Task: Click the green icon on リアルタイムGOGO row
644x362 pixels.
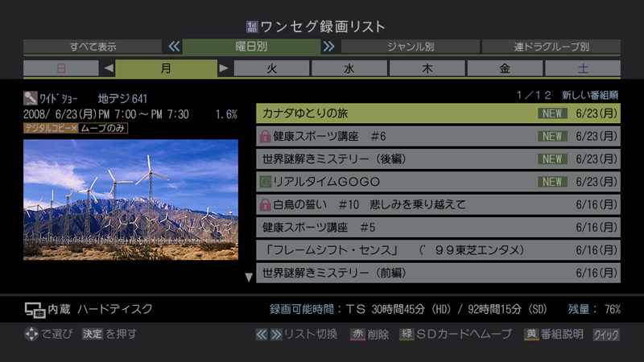Action: tap(266, 182)
